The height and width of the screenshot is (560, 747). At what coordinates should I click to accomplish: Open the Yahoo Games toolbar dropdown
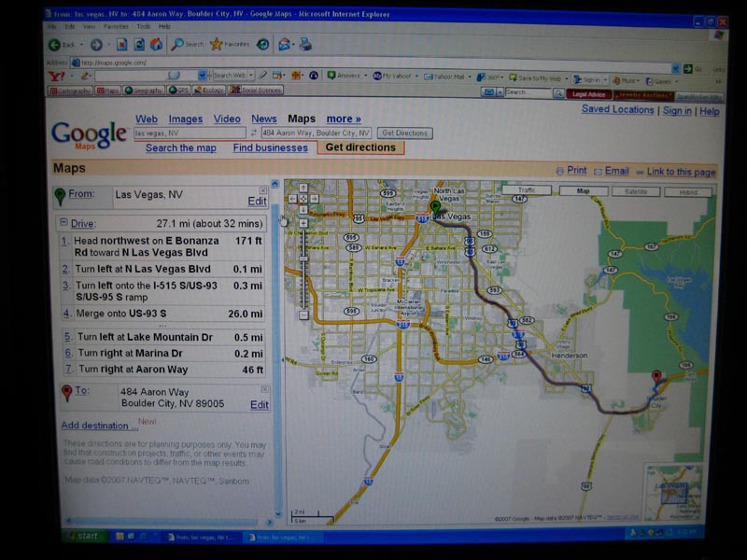(676, 81)
